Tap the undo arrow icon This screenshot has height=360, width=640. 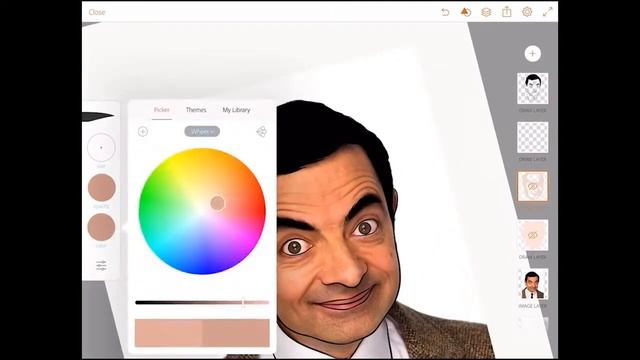tap(445, 12)
